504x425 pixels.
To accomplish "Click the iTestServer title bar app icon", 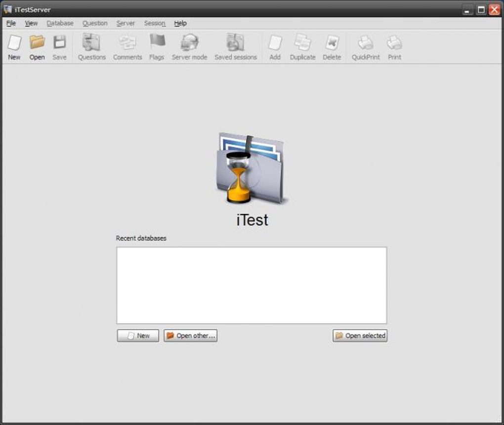I will coord(8,9).
